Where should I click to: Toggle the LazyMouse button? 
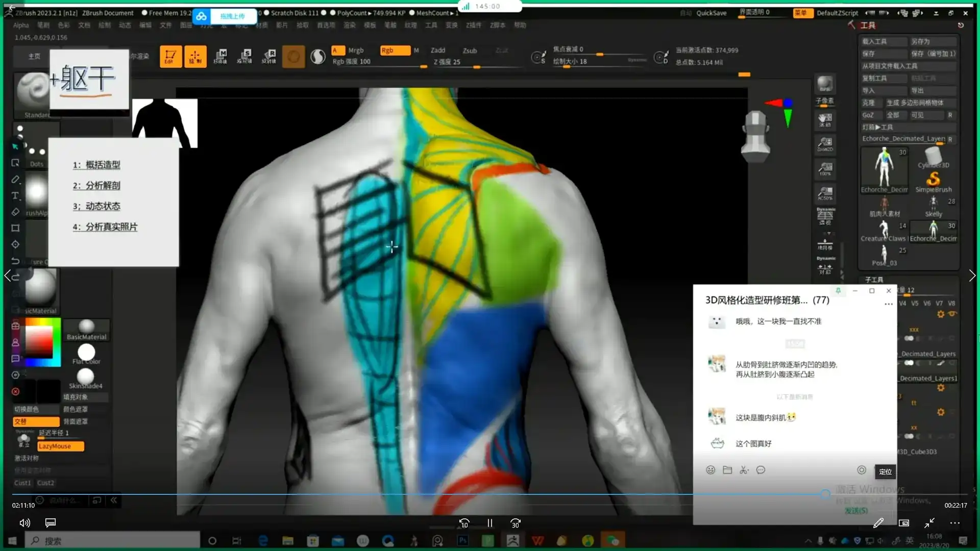click(60, 446)
